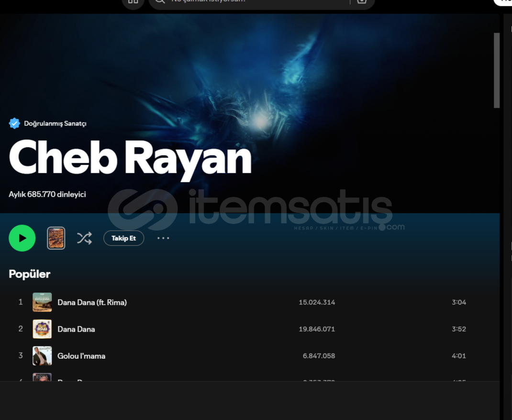Click the Aylık 685.770 dinleyici text

[47, 195]
